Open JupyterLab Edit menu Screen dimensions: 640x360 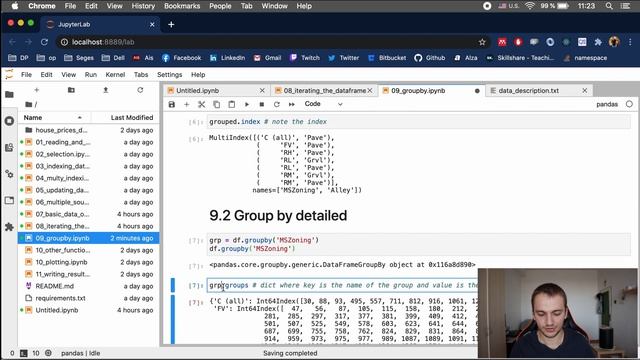point(46,75)
